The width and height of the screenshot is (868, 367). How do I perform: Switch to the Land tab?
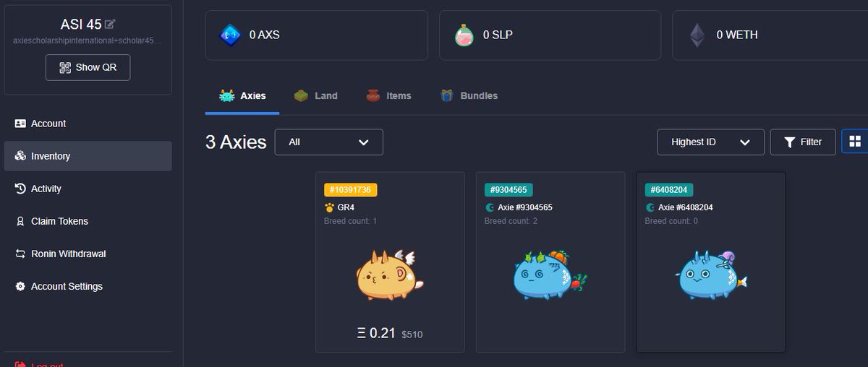[x=316, y=95]
